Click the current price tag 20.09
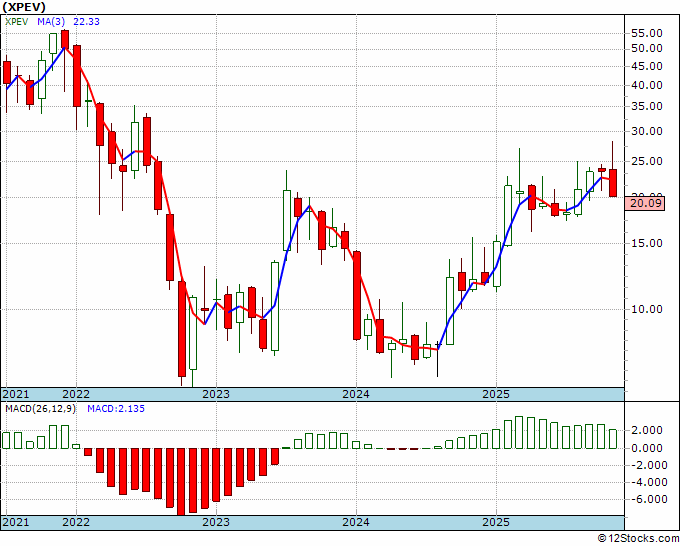The width and height of the screenshot is (680, 546). coord(646,203)
